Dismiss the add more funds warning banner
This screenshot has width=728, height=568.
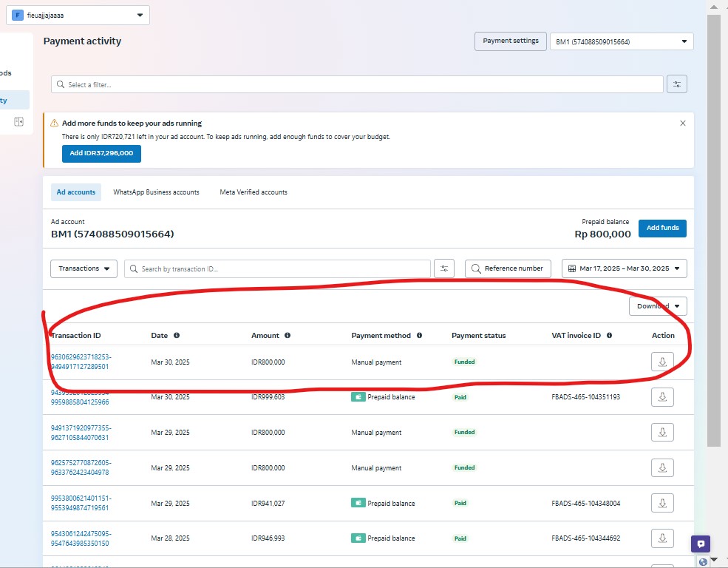tap(682, 124)
